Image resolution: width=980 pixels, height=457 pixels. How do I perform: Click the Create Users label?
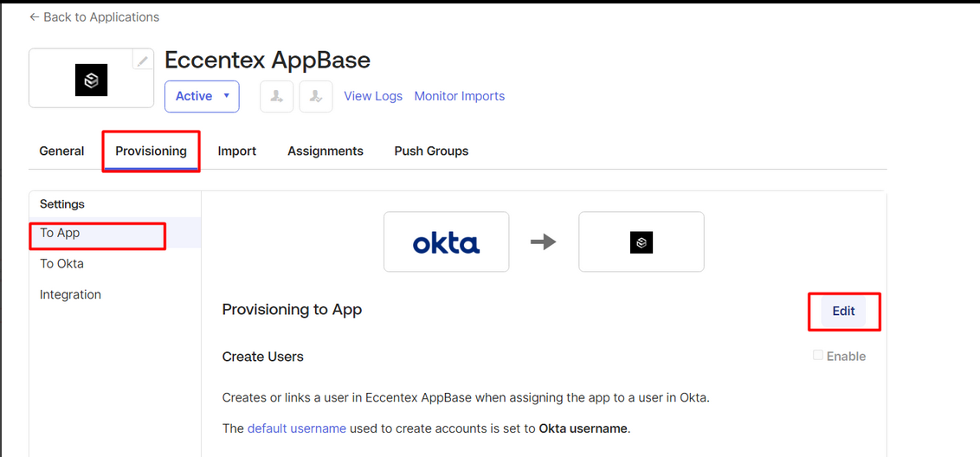(263, 357)
